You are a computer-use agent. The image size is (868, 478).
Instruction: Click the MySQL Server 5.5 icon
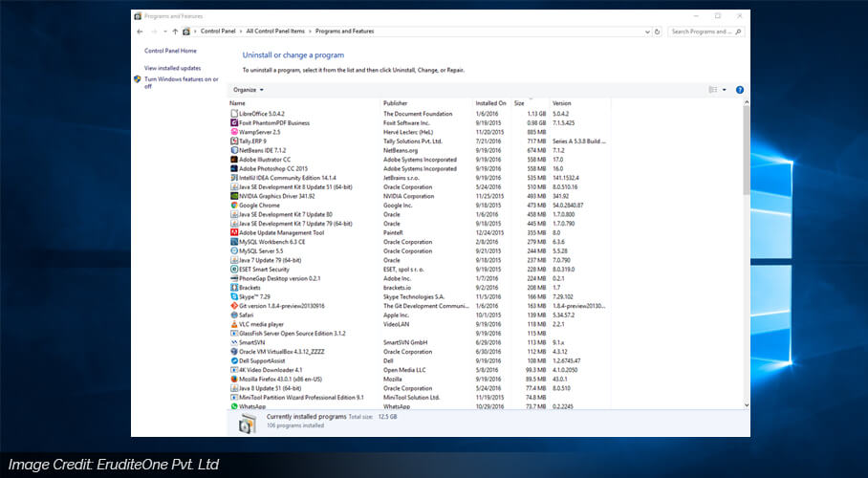tap(234, 250)
